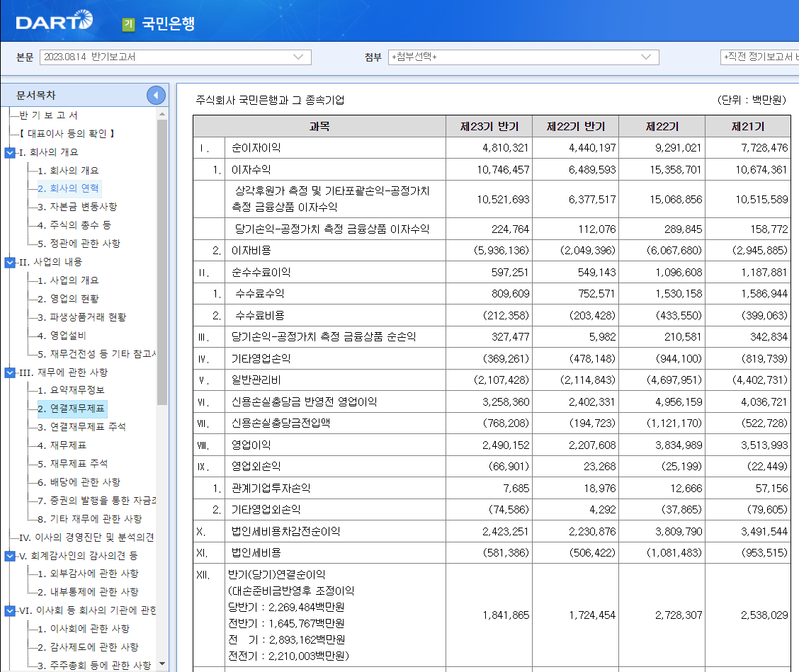Collapse the VI. 이사회 등 회사의 기관 section
This screenshot has width=799, height=672.
pyautogui.click(x=8, y=609)
